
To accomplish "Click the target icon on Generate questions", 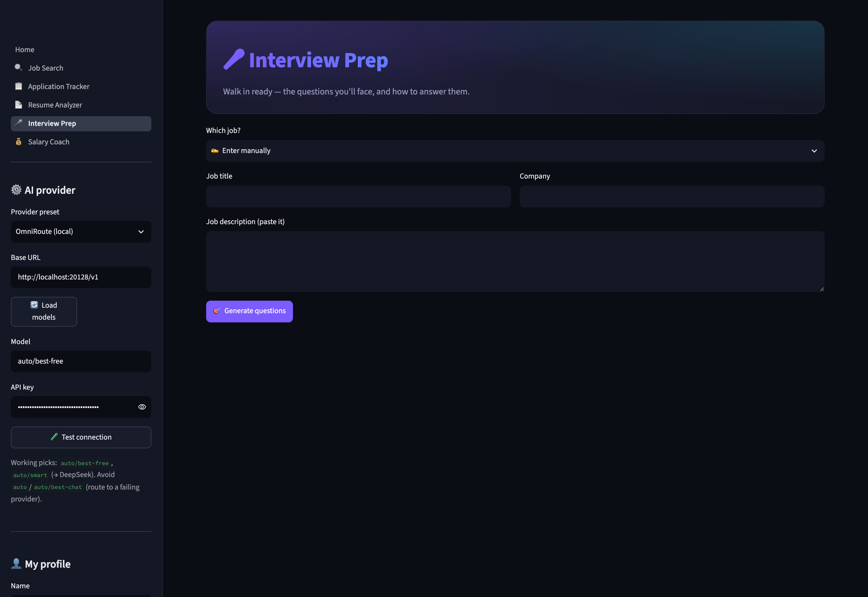I will [216, 311].
